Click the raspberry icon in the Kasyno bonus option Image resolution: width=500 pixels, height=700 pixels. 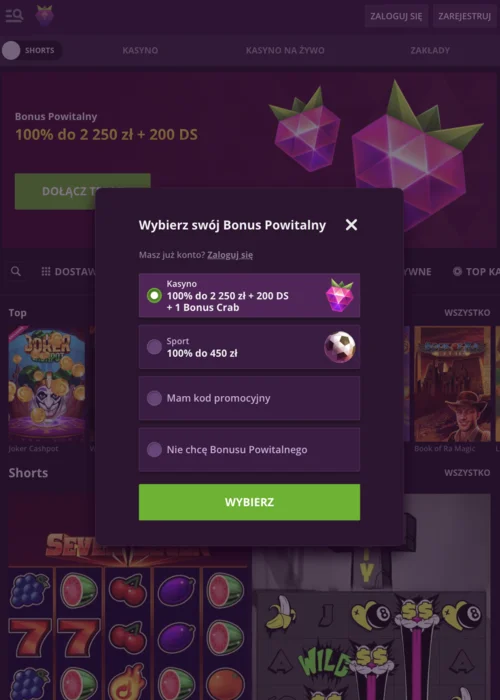(339, 295)
